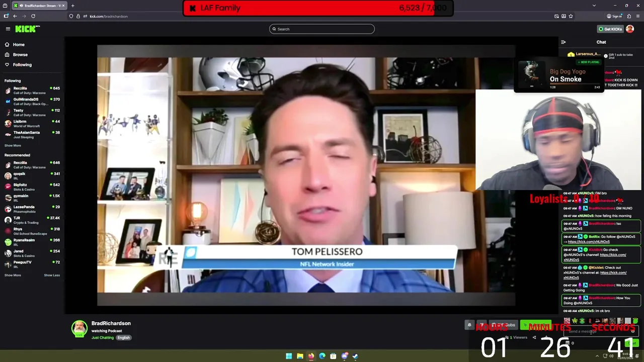Open Following in sidebar
The width and height of the screenshot is (644, 362).
22,65
